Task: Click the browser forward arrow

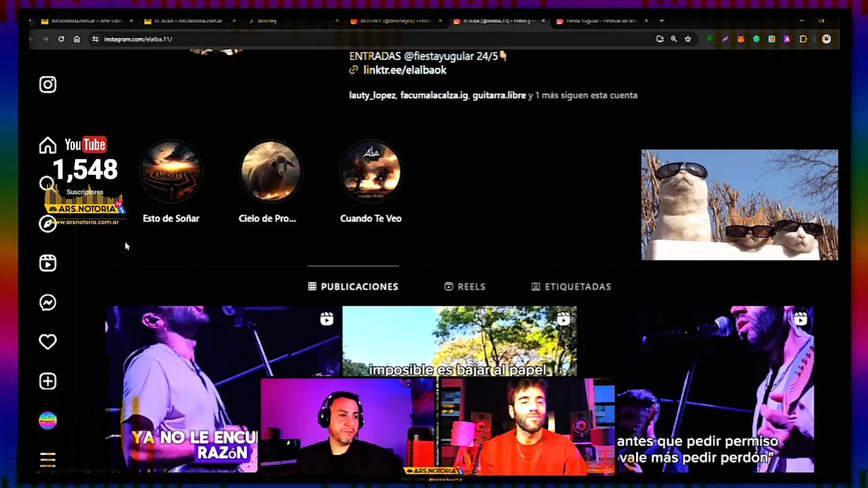Action: [x=45, y=39]
